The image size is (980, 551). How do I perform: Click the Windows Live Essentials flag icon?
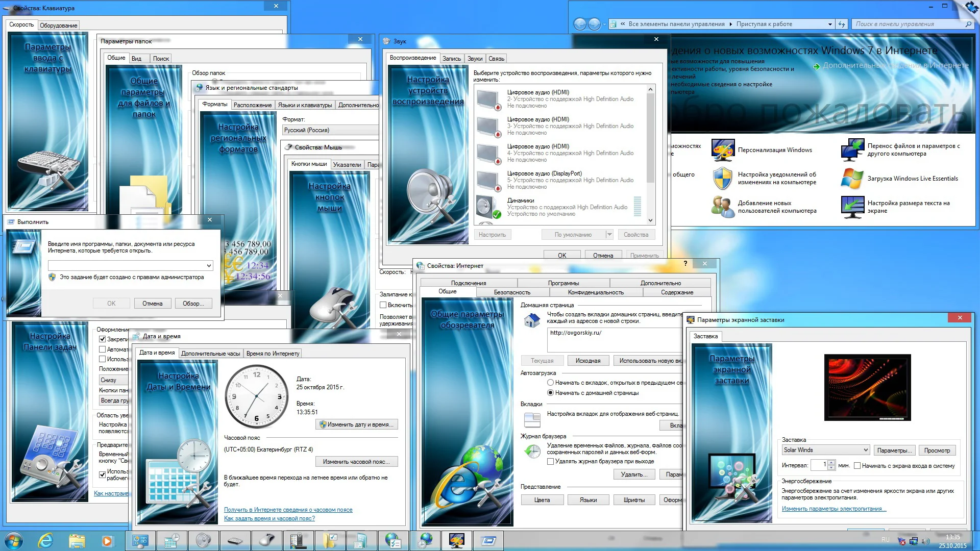[x=852, y=179]
